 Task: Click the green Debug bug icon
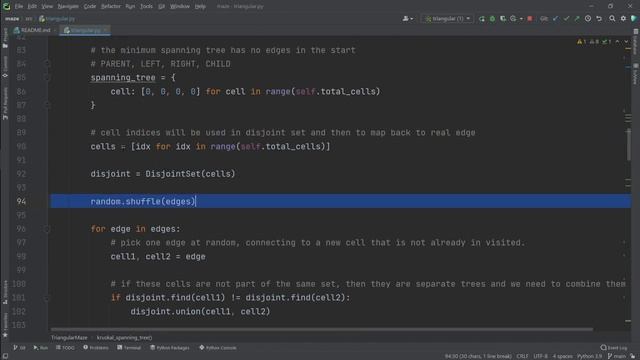pos(492,19)
